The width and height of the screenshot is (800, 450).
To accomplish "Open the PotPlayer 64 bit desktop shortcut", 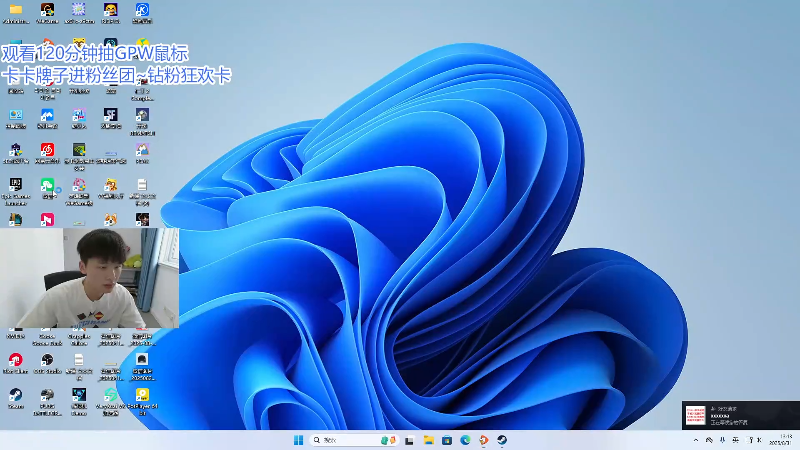I will (142, 395).
